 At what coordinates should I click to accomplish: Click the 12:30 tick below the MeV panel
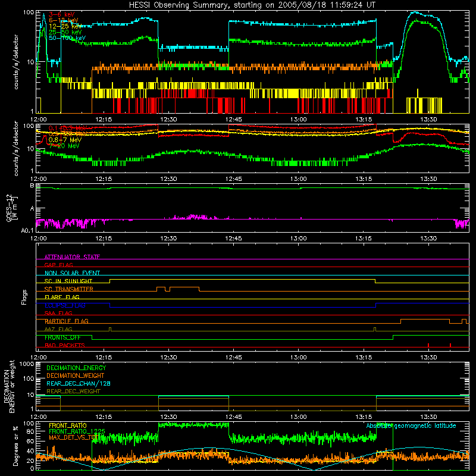click(168, 179)
